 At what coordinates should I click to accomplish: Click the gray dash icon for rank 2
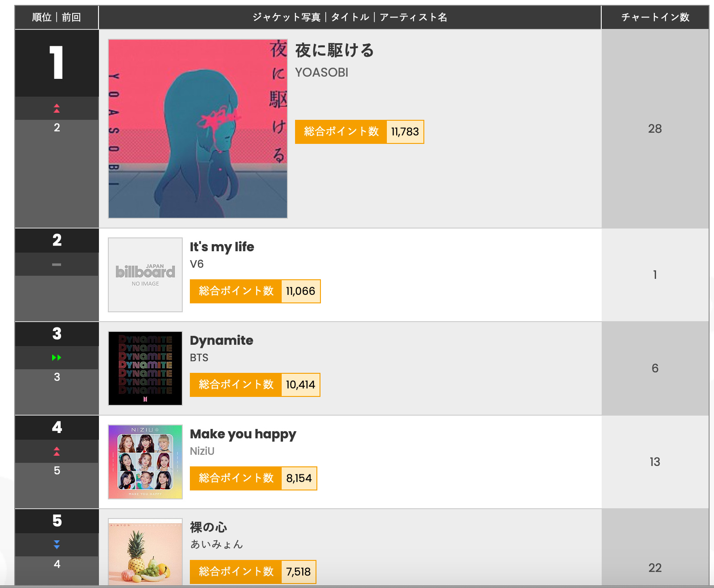click(x=57, y=265)
